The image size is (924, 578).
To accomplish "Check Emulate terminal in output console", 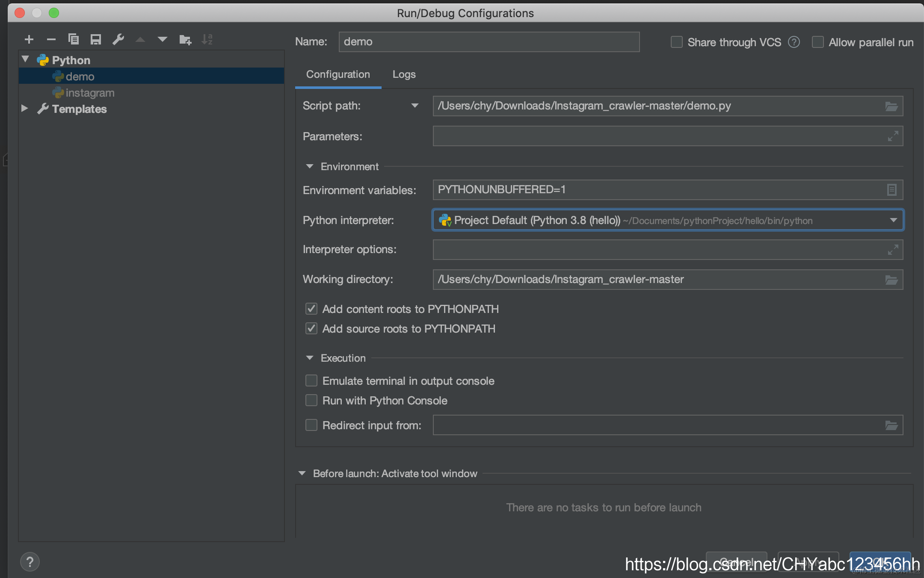I will point(311,380).
